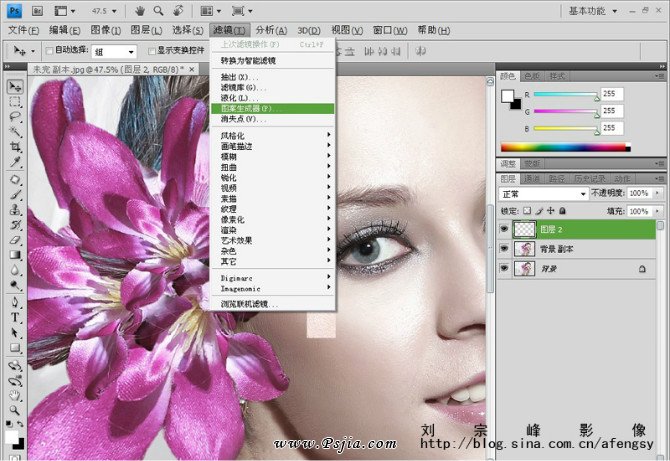This screenshot has width=670, height=461.
Task: Tick the 显示变换控件 checkbox
Action: (151, 50)
